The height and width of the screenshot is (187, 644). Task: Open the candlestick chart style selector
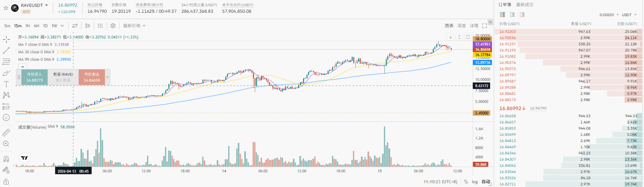[x=88, y=26]
